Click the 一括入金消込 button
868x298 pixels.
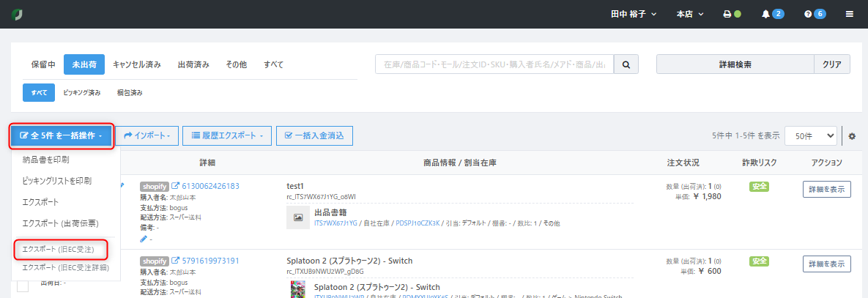pos(314,135)
